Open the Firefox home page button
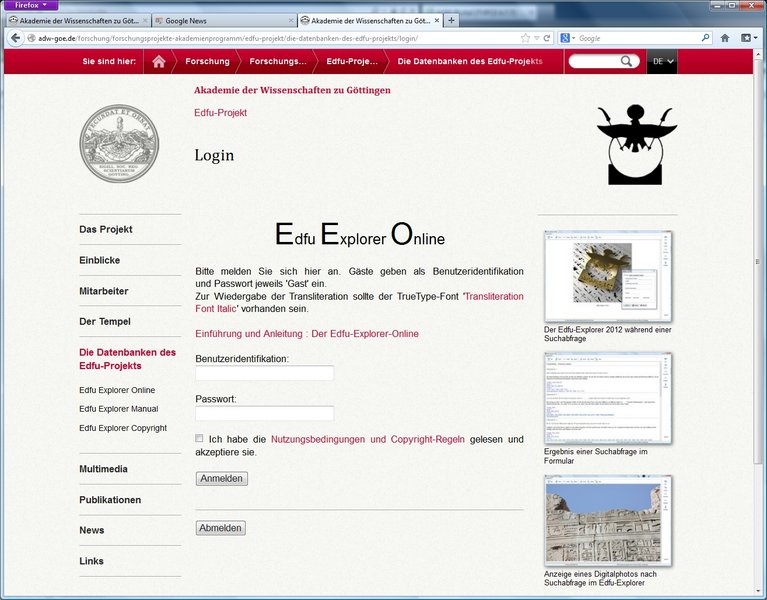Screen dimensions: 767x600 click(x=725, y=38)
